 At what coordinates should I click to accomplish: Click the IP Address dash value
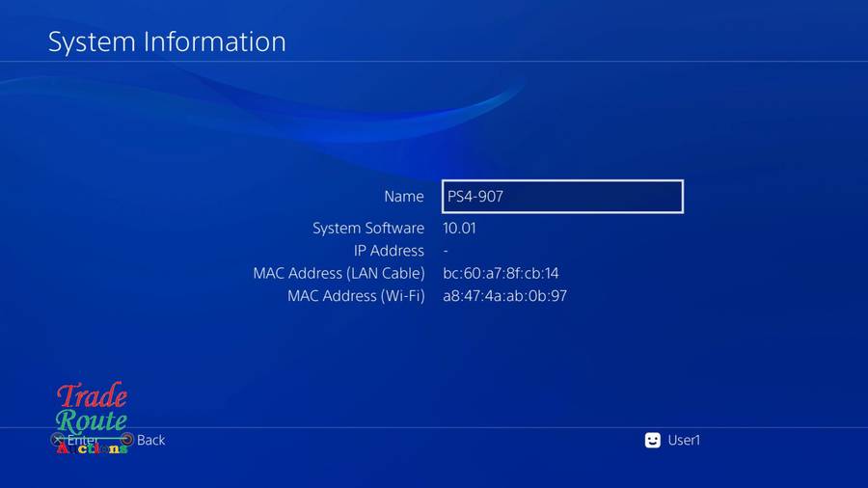446,251
